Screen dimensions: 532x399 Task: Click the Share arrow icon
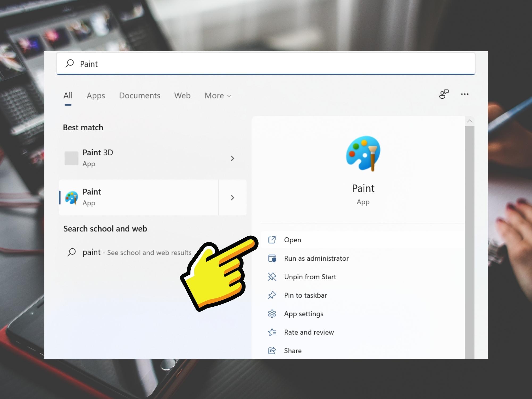click(x=272, y=351)
